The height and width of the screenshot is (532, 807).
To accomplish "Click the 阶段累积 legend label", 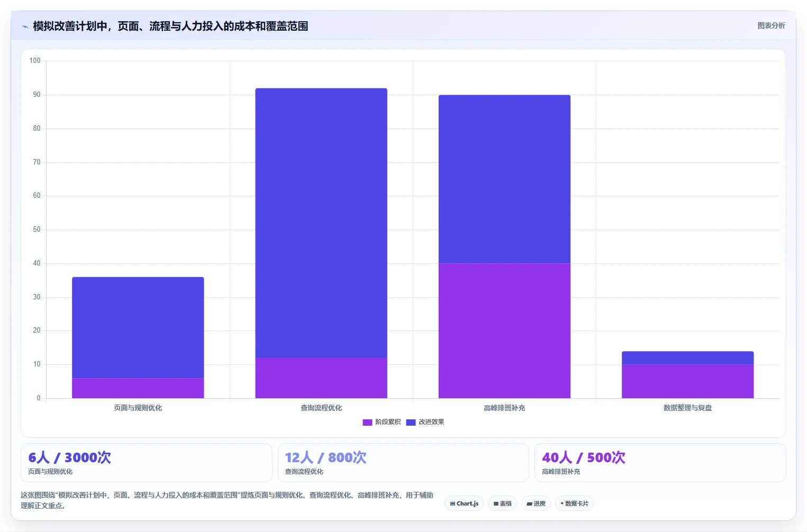I will point(388,422).
